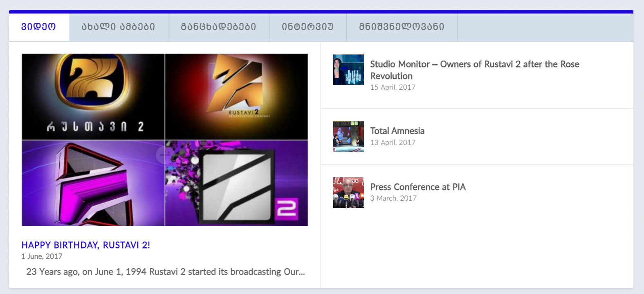The height and width of the screenshot is (294, 644).
Task: Click the 1 June, 2017 date
Action: 42,256
